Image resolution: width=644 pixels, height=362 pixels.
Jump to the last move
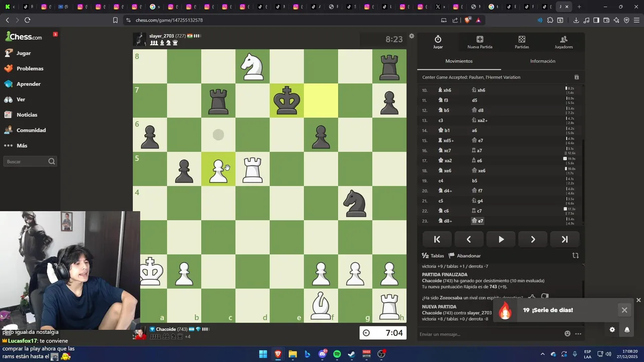click(x=565, y=239)
